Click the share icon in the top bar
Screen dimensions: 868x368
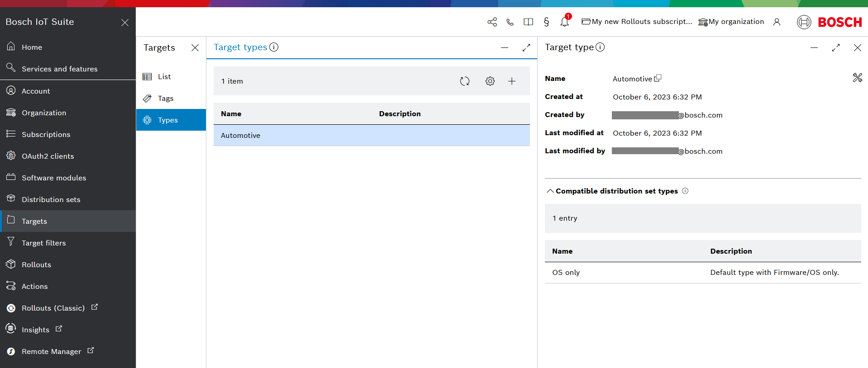(x=492, y=22)
